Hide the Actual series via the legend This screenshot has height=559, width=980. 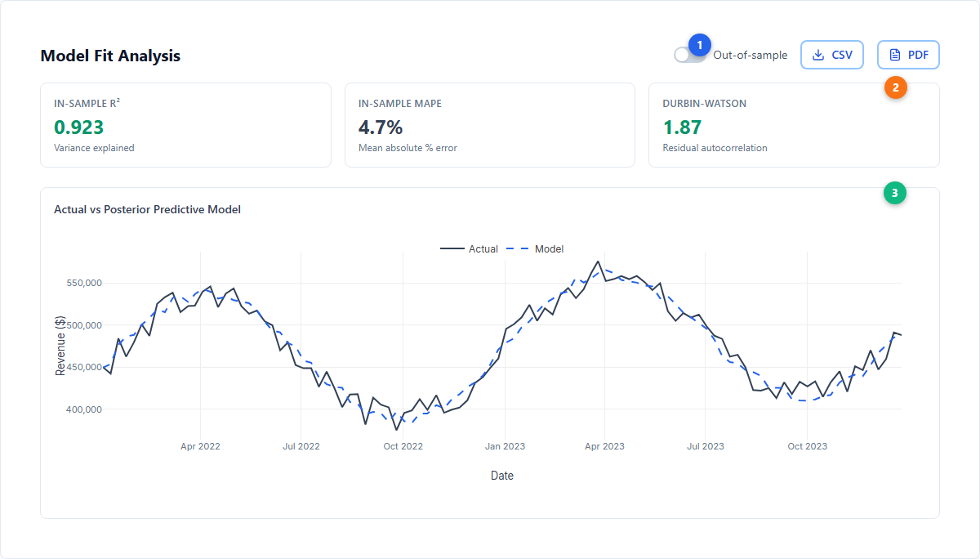(469, 248)
